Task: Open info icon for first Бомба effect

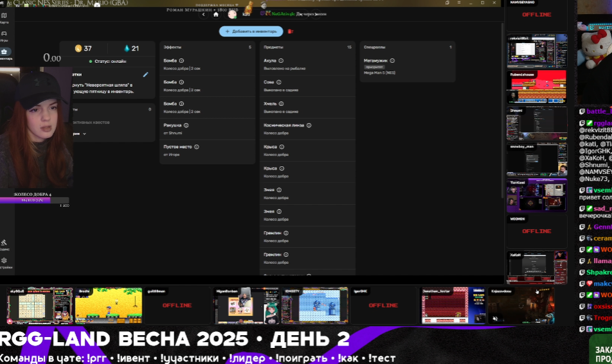Action: [x=181, y=61]
